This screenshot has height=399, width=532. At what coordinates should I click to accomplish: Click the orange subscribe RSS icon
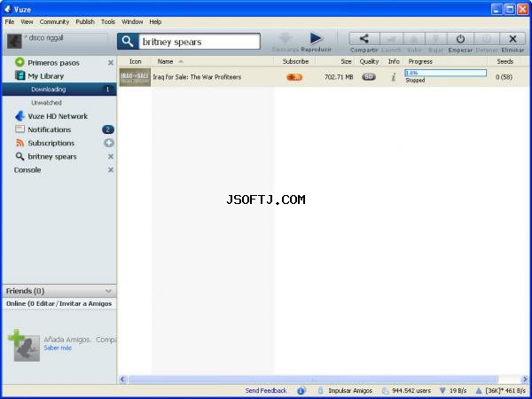tap(294, 77)
